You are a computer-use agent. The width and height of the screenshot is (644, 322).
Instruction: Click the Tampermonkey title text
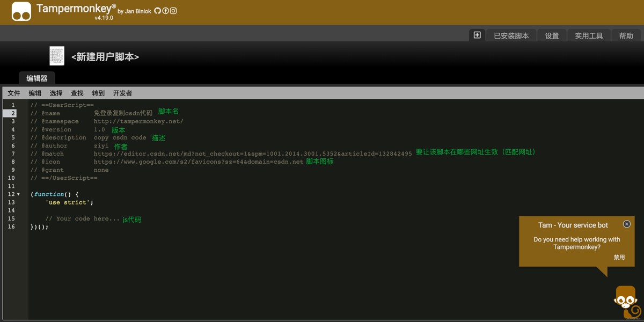point(76,8)
